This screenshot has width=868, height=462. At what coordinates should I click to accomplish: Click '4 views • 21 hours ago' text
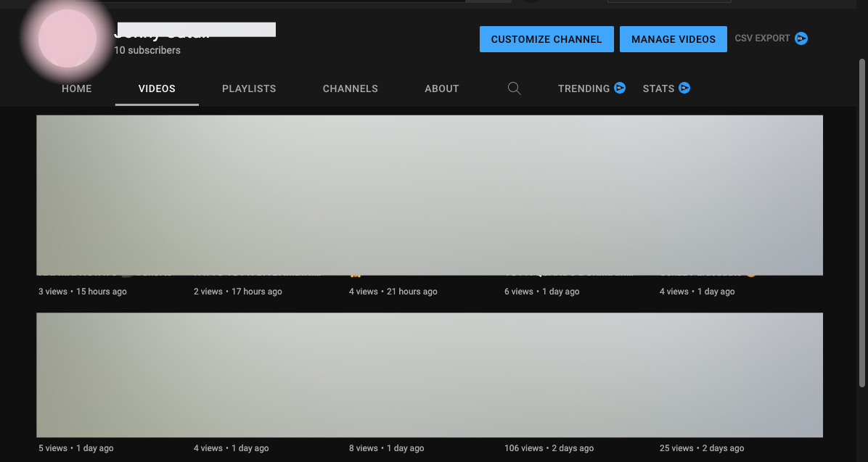point(393,292)
